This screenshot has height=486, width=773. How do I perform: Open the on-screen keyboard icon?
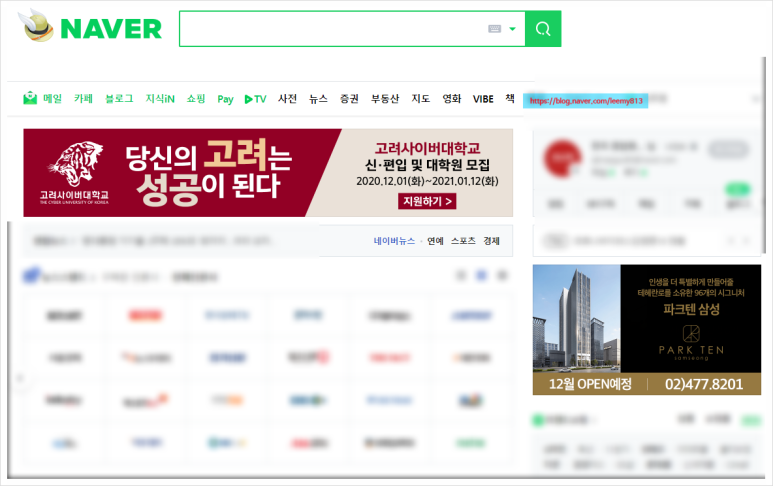494,29
